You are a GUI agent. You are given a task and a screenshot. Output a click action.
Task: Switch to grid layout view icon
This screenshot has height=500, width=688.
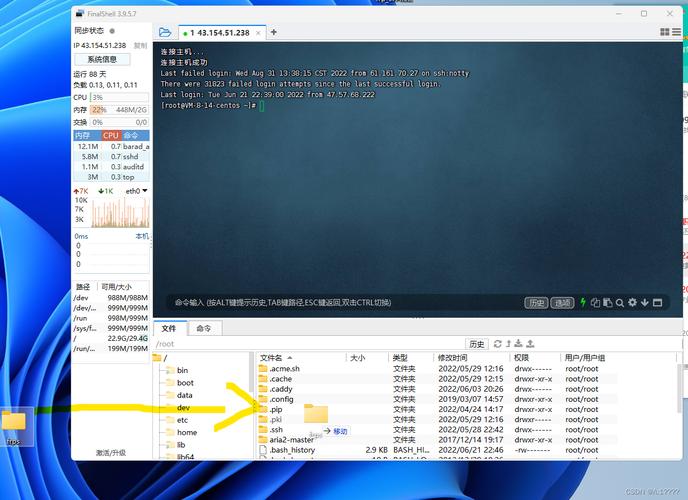(665, 32)
